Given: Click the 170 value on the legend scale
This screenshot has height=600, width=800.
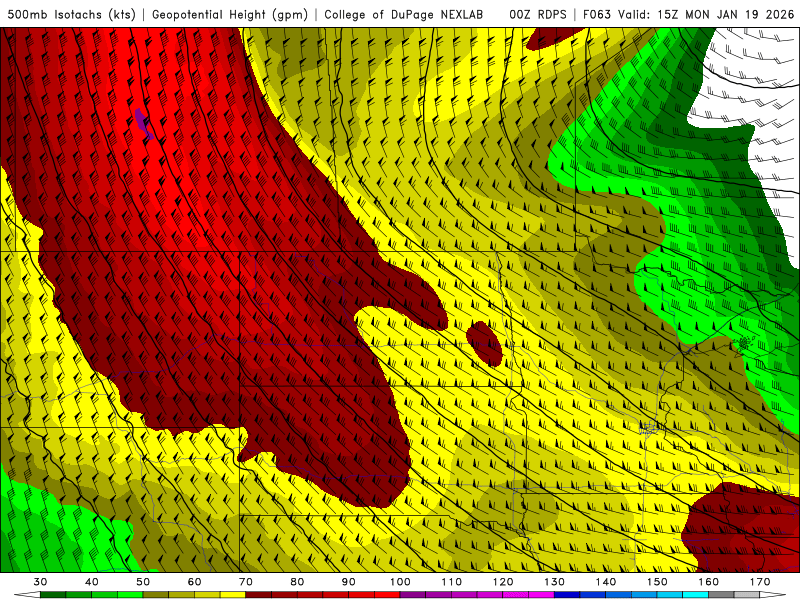Looking at the screenshot, I should click(x=760, y=582).
